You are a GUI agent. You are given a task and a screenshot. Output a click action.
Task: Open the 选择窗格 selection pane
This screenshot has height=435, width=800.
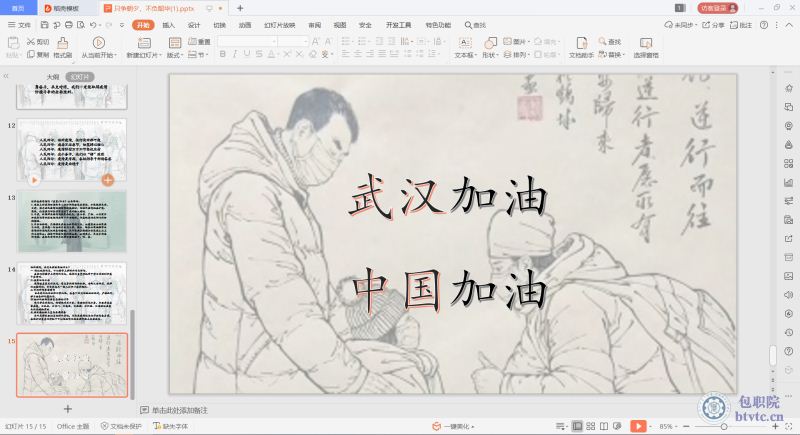646,47
